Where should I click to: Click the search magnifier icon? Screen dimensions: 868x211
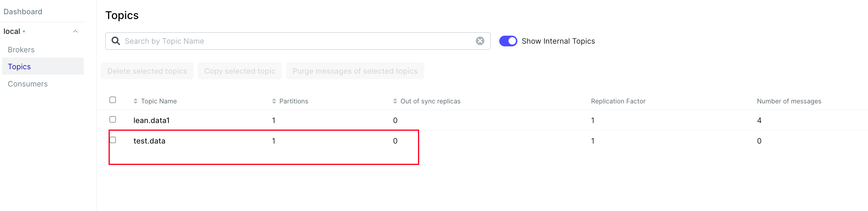(x=116, y=41)
